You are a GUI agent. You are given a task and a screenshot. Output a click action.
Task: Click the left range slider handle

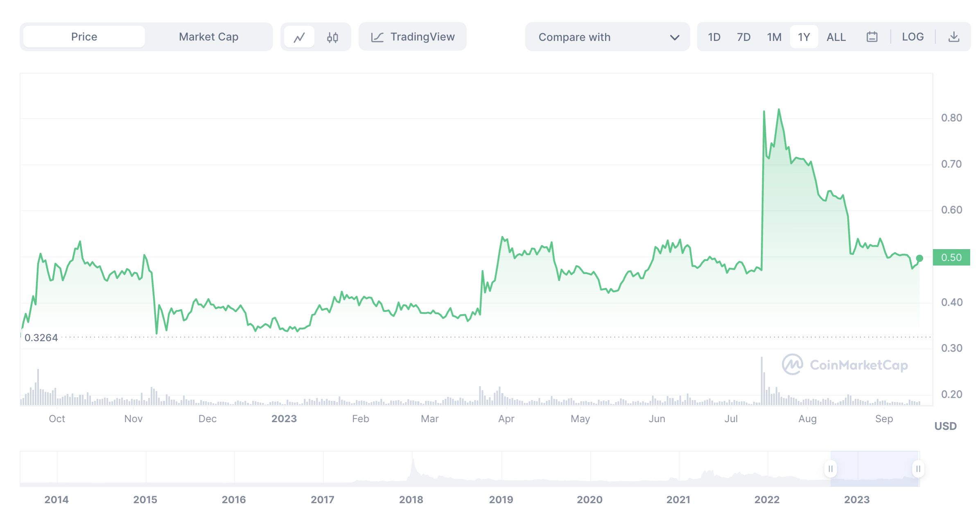point(831,468)
